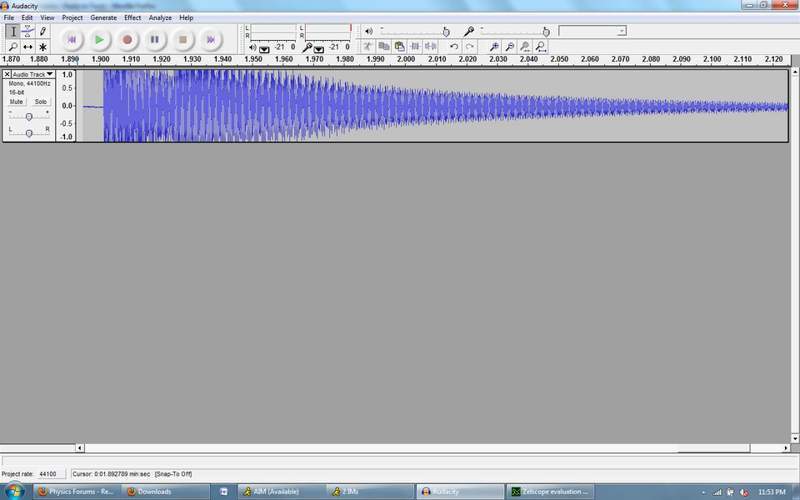This screenshot has width=800, height=500.
Task: Open the View menu
Action: 47,17
